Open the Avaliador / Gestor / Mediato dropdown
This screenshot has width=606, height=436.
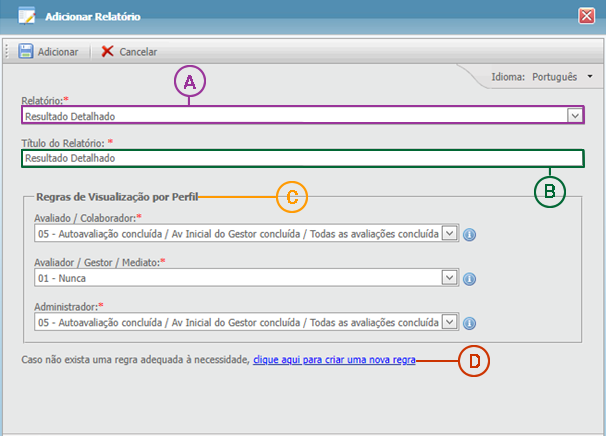coord(449,278)
